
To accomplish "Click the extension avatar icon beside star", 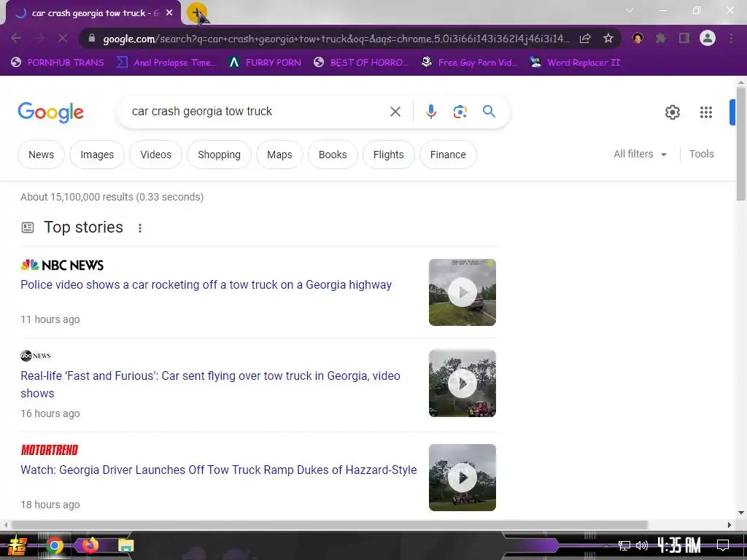I will pos(638,38).
